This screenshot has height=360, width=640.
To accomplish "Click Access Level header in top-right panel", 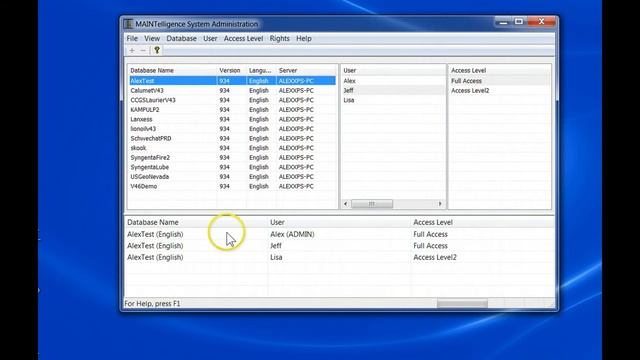I will (x=499, y=71).
